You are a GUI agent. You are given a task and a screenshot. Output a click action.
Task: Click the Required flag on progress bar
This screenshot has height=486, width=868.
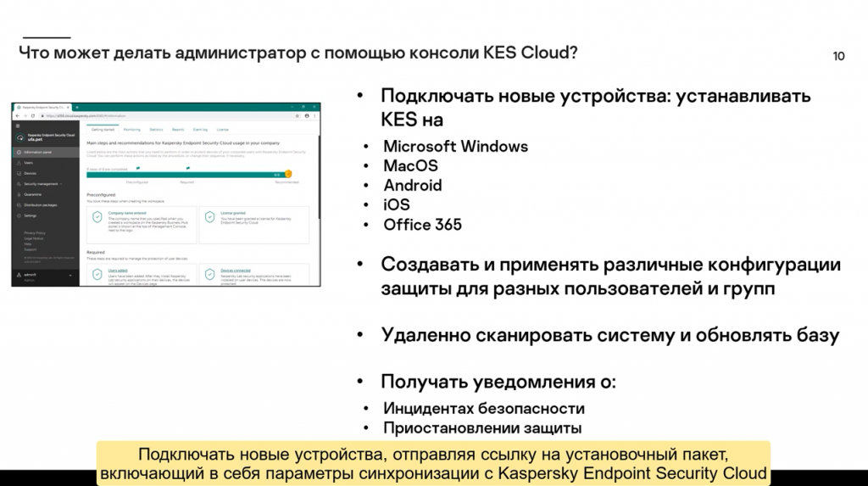[187, 168]
